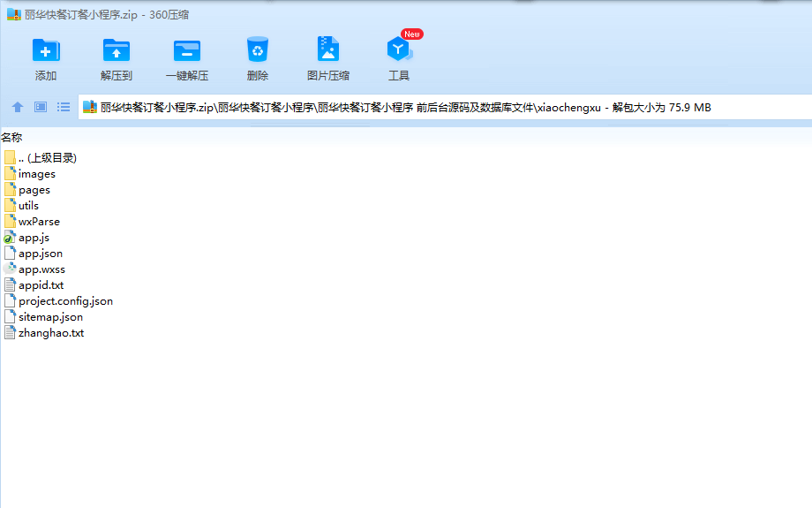Click the 360压缩 app icon in title bar
This screenshot has height=508, width=812.
click(14, 14)
